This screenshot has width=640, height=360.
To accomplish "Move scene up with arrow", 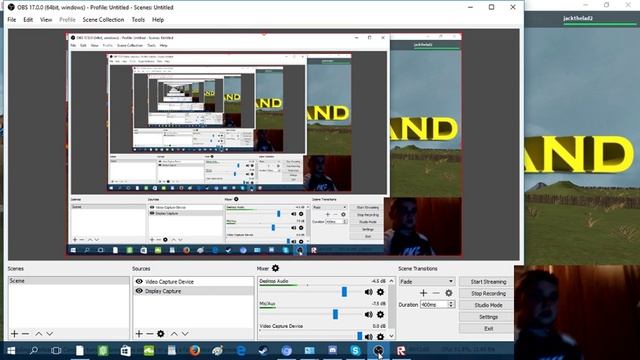I will 39,334.
